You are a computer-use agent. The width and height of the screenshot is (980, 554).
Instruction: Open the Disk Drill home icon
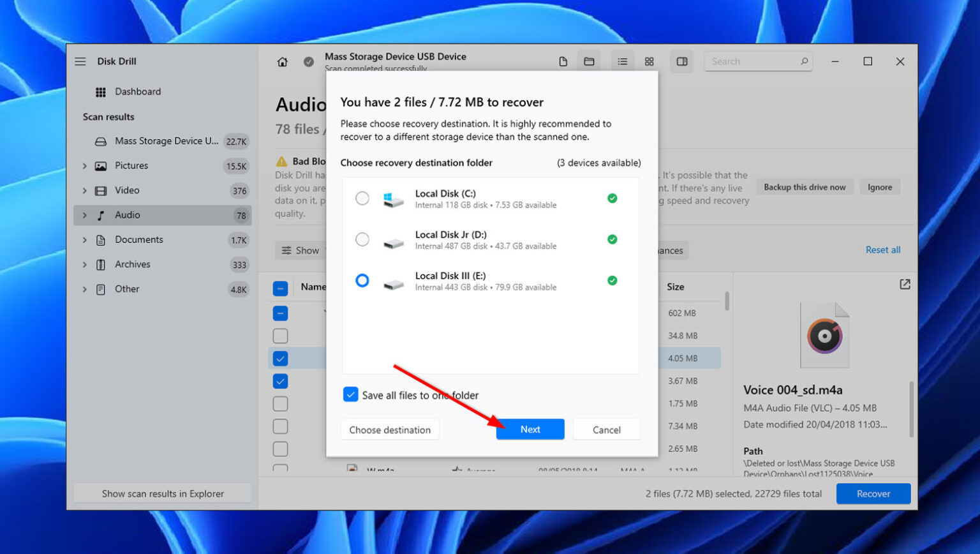(281, 61)
